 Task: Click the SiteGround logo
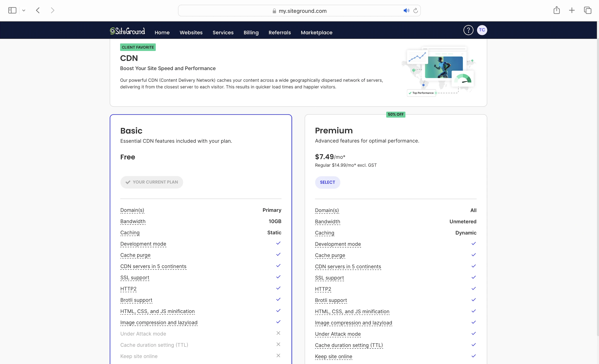pyautogui.click(x=127, y=31)
